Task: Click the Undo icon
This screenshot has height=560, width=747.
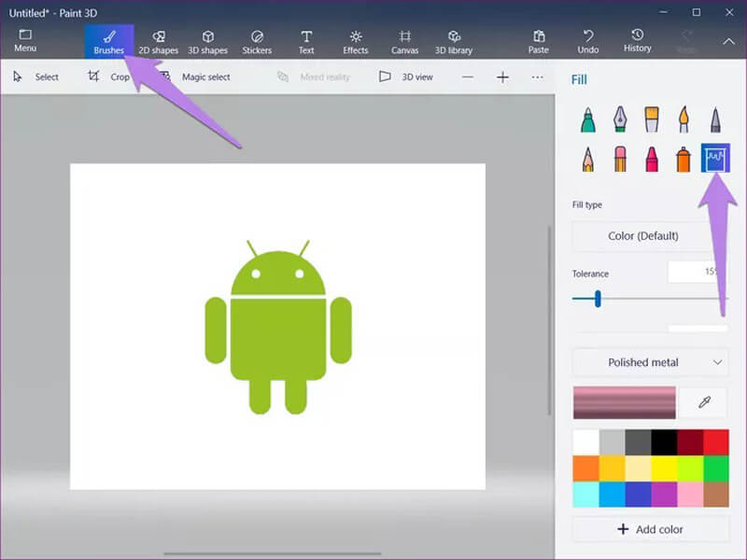Action: pos(588,42)
